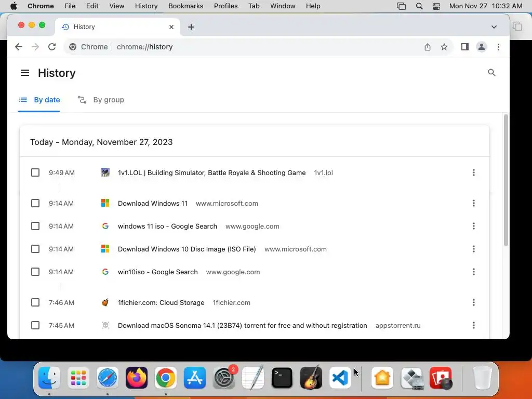Search history with the magnifier icon
532x399 pixels.
[x=491, y=73]
